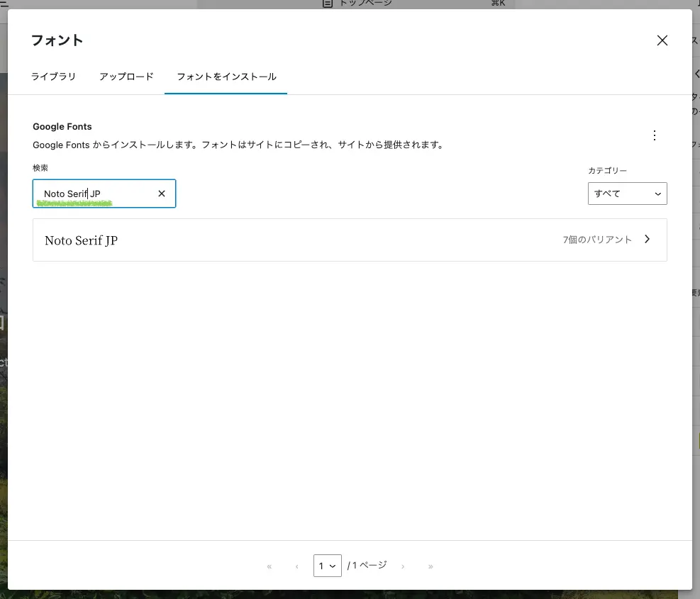Open the Noto Serif JP font result

82,240
